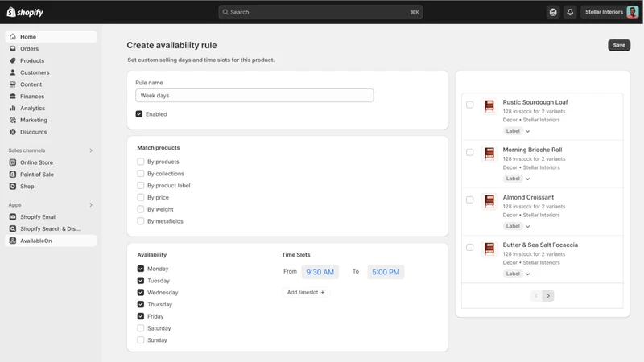This screenshot has height=362, width=644.
Task: Click the Analytics bar chart icon
Action: tap(13, 108)
